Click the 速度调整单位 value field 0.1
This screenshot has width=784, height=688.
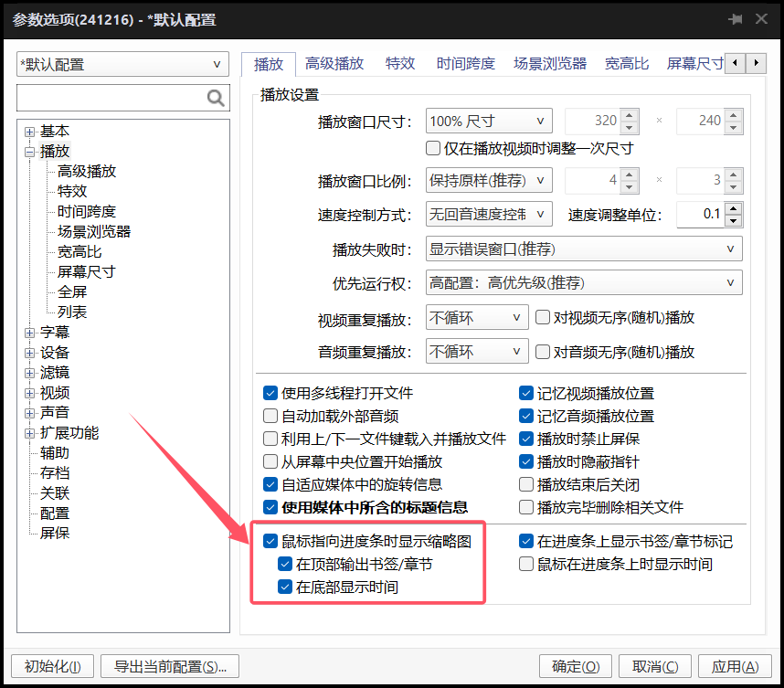701,215
